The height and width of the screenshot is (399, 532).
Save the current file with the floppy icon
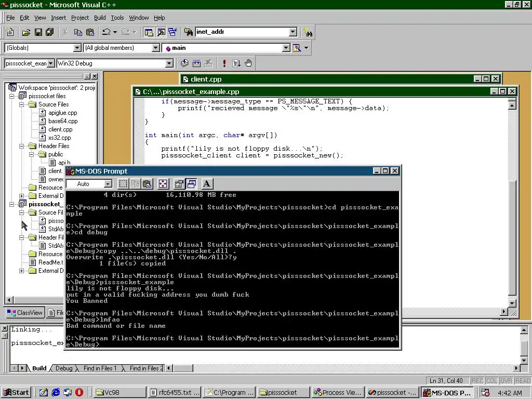pyautogui.click(x=38, y=32)
